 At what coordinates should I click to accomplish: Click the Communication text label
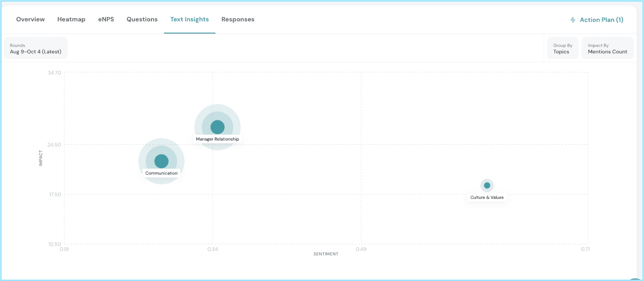(x=161, y=174)
